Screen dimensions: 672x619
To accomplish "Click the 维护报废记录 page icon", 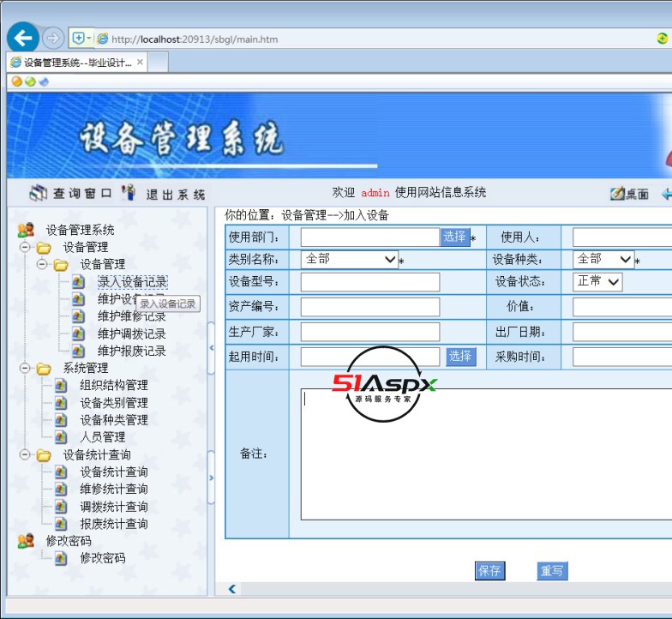I will point(78,351).
